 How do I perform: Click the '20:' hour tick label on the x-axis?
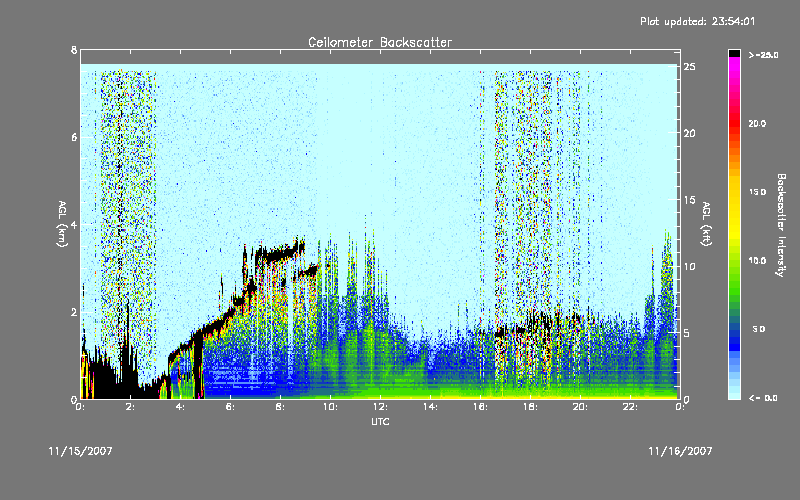tap(581, 407)
